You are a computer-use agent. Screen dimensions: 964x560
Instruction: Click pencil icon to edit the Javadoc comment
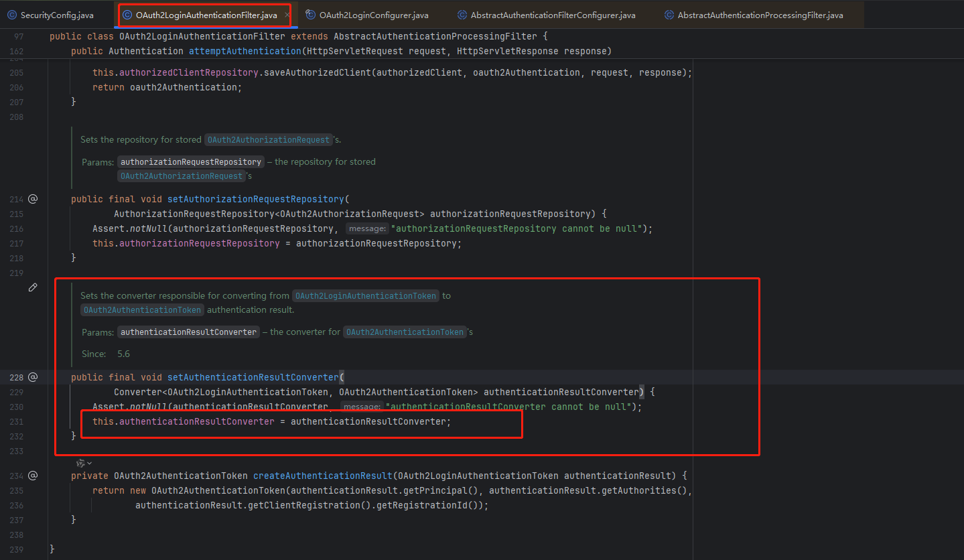(32, 287)
